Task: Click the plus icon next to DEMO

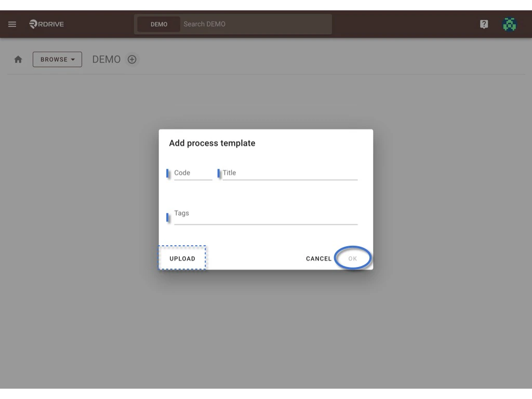Action: 132,59
